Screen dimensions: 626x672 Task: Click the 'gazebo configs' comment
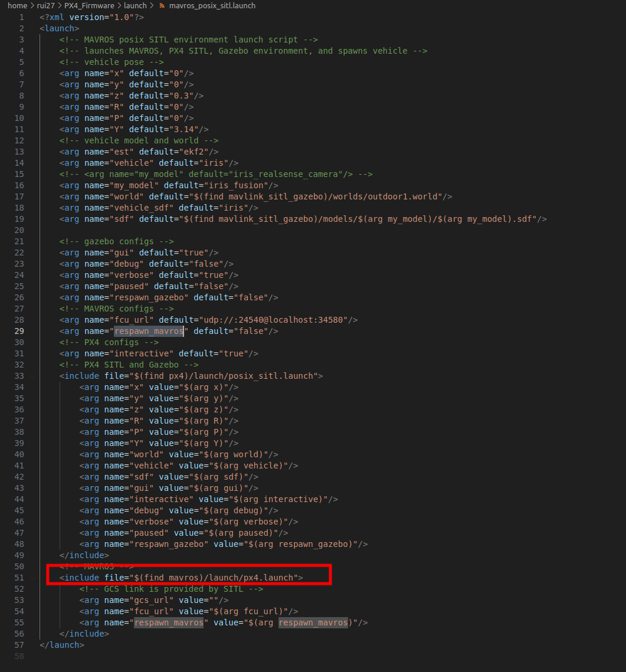pos(117,241)
